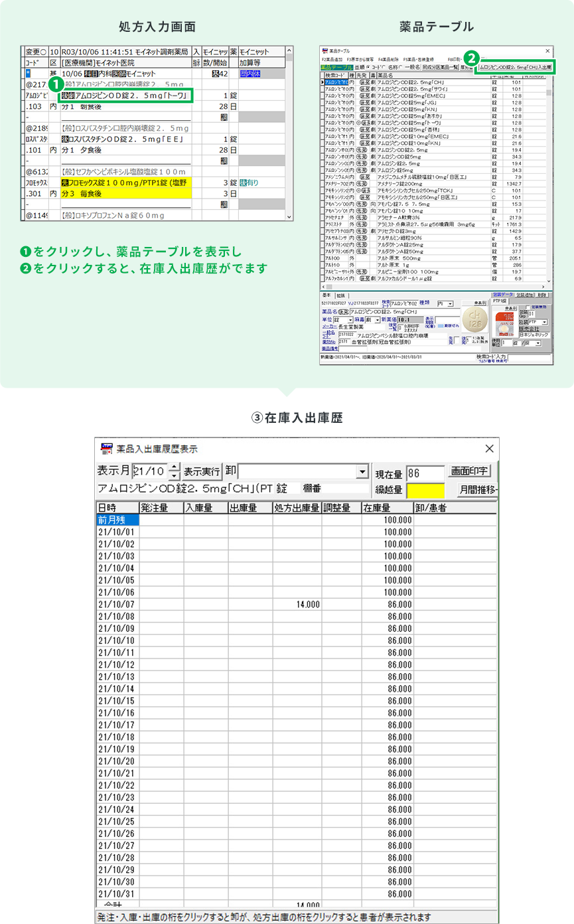Click the 販売会社 link

(x=529, y=329)
